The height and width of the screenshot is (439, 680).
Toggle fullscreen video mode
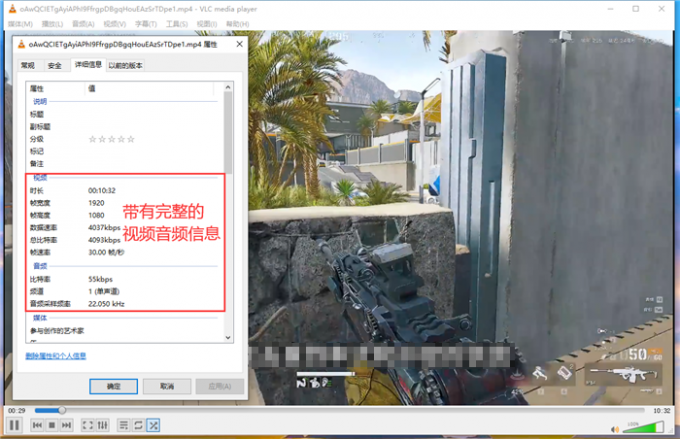88,425
